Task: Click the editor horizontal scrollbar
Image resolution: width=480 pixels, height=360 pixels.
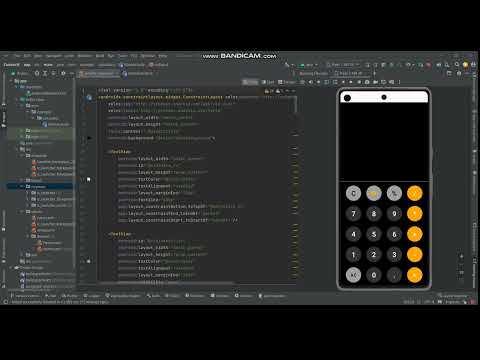Action: tap(167, 283)
